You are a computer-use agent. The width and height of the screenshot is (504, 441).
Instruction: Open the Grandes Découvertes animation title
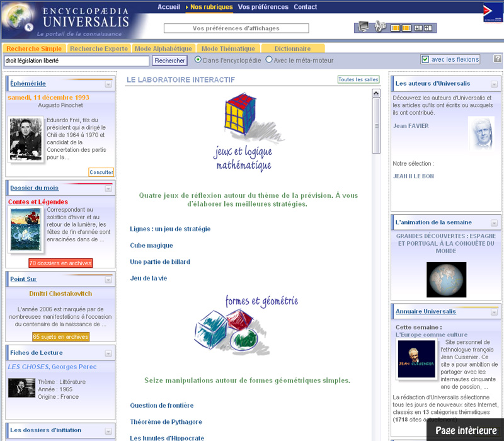point(446,243)
